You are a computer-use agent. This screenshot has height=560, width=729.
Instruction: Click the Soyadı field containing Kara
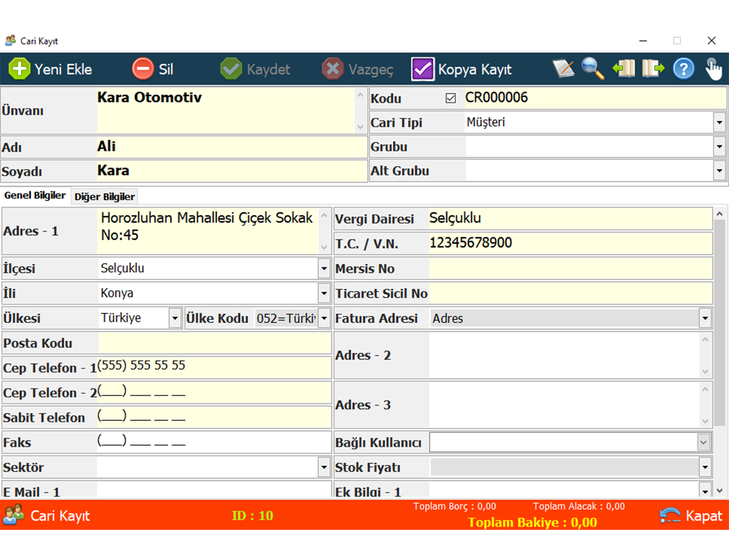click(231, 171)
